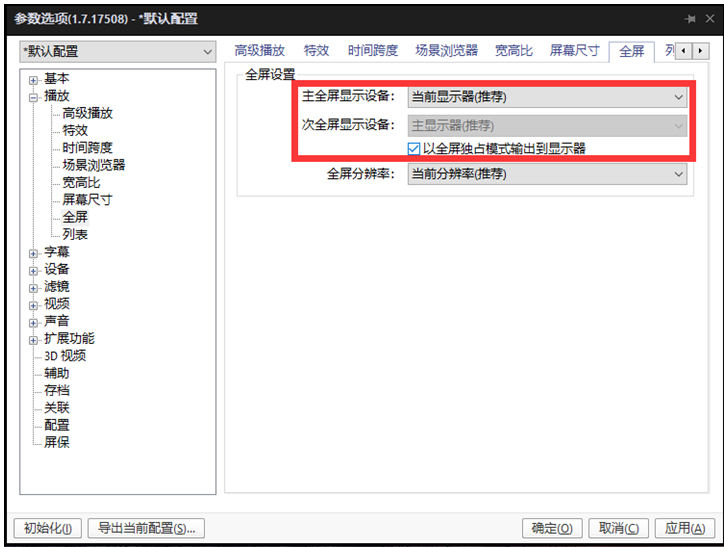Viewport: 724px width, 547px height.
Task: Open the 主全屏显示设备 dropdown
Action: [547, 97]
